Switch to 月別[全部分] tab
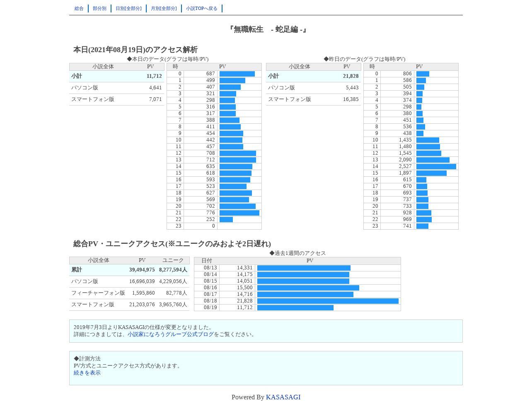 click(164, 8)
